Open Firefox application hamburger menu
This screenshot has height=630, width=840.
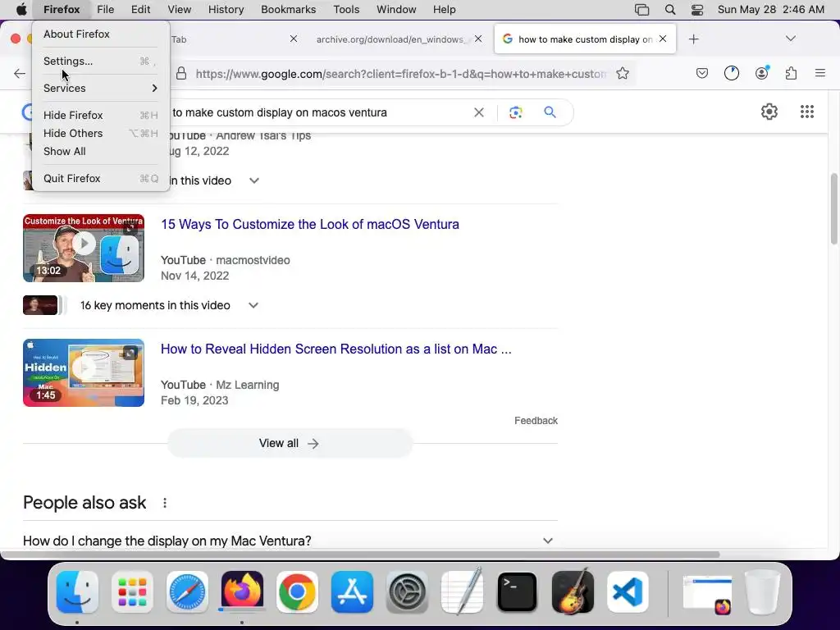click(820, 73)
